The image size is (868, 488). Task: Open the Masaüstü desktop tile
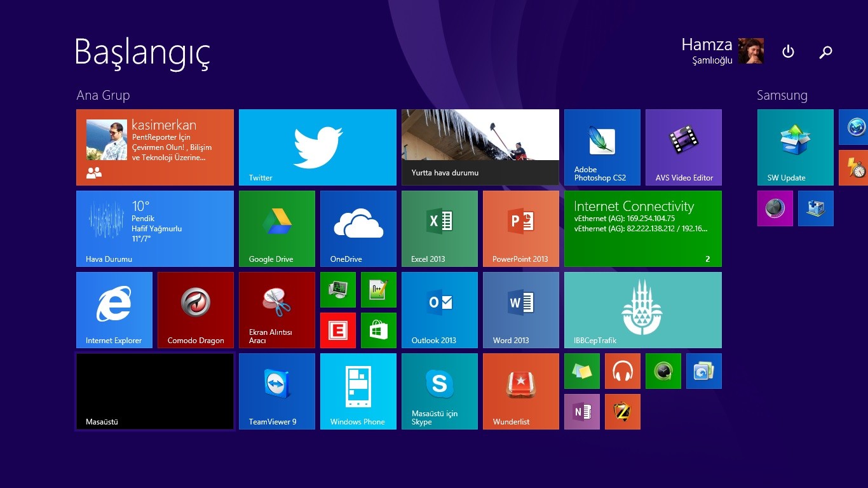coord(155,391)
